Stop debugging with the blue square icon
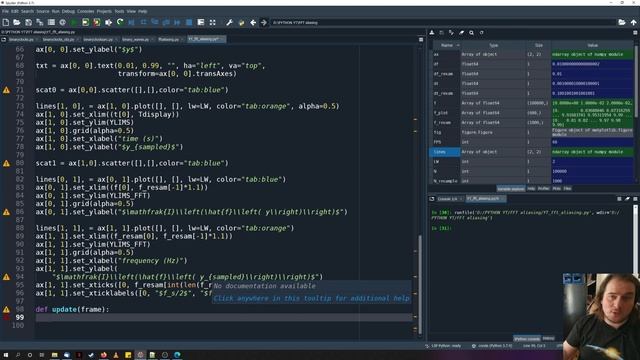640x360 pixels. pyautogui.click(x=189, y=22)
